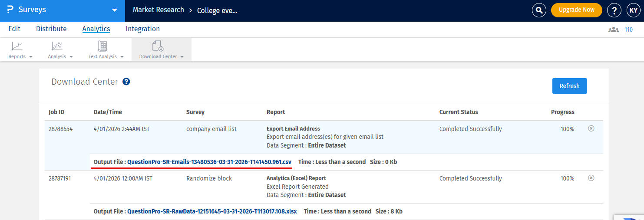
Task: Click the Excel Report Generated text
Action: pyautogui.click(x=297, y=187)
